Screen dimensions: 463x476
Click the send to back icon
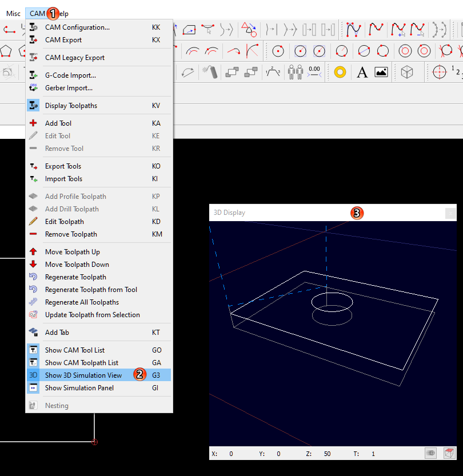[251, 72]
